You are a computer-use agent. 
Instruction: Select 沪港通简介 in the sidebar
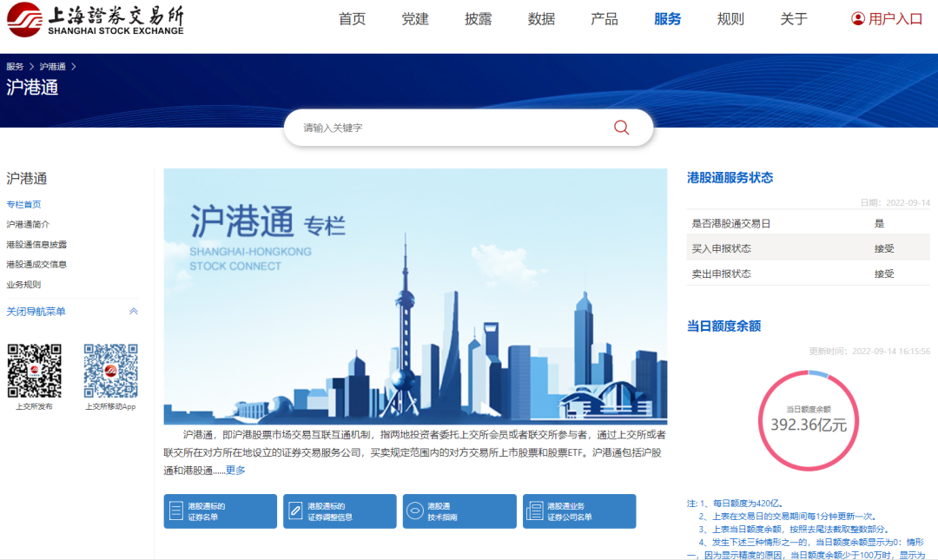point(28,224)
